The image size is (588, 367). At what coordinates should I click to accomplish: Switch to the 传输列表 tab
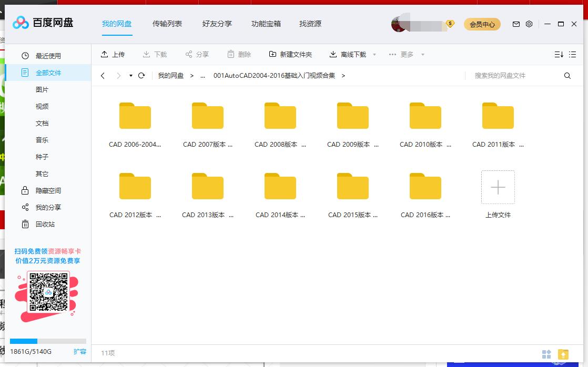tap(167, 24)
